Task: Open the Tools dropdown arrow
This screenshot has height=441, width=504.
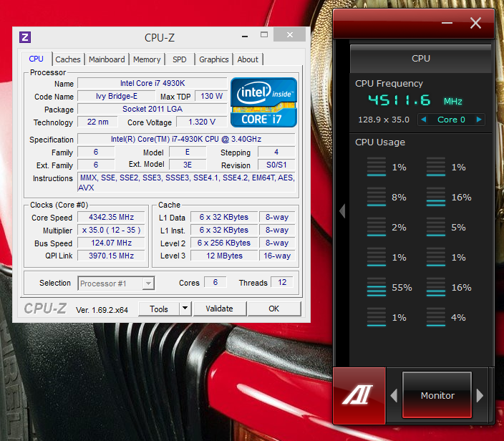Action: click(185, 309)
